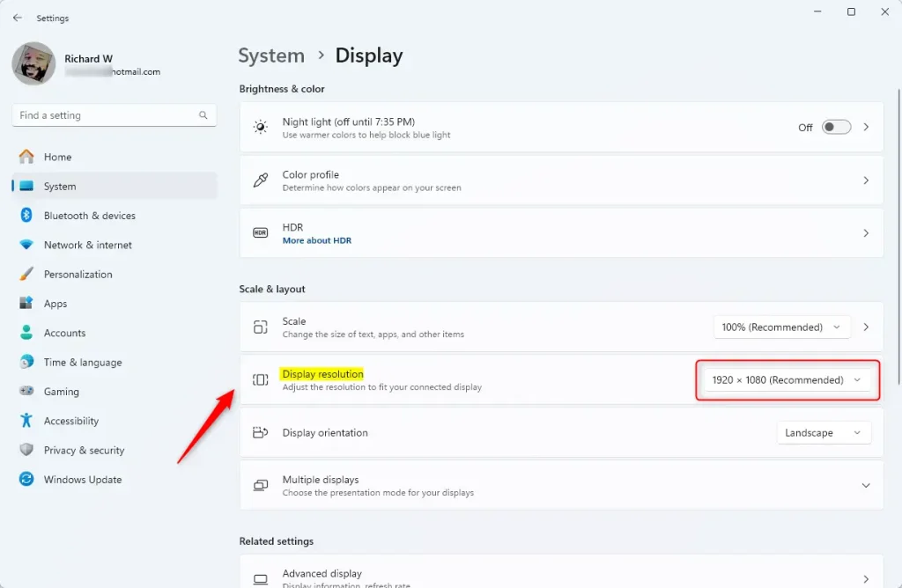The height and width of the screenshot is (588, 902).
Task: Expand the Multiple displays section
Action: (x=865, y=486)
